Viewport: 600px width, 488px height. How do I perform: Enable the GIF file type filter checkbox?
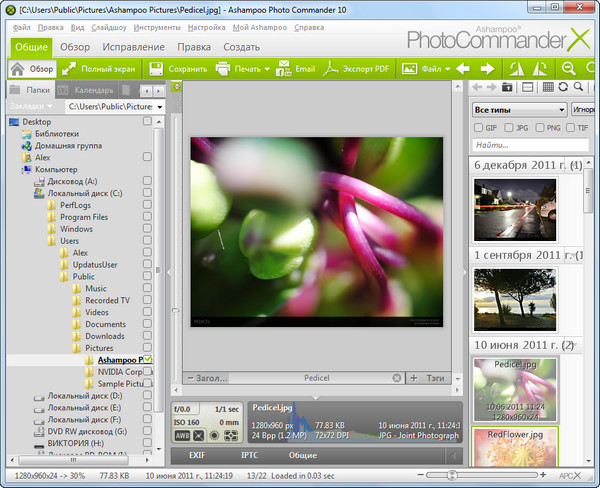coord(478,128)
